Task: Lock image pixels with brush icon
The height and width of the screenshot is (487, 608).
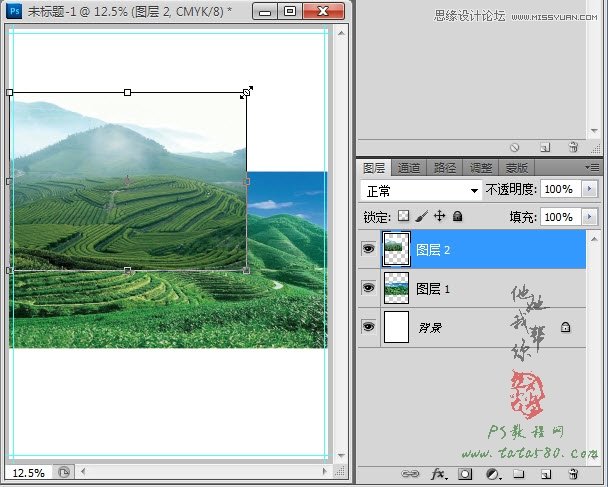Action: pos(421,216)
